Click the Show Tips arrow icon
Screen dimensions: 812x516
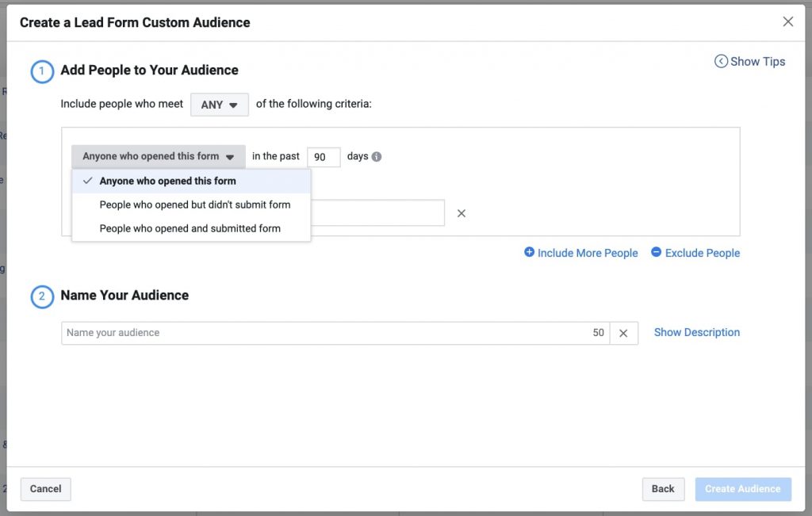721,61
